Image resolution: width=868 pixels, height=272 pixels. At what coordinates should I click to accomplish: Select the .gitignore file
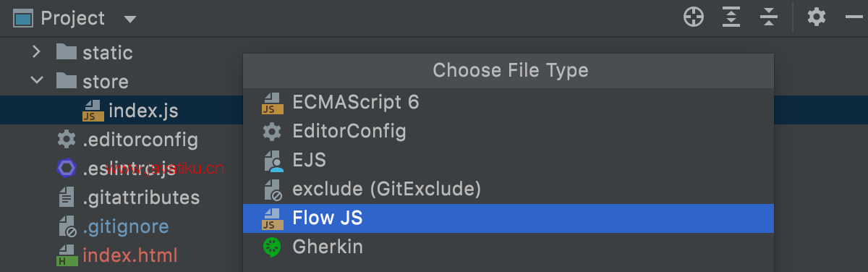pos(125,226)
